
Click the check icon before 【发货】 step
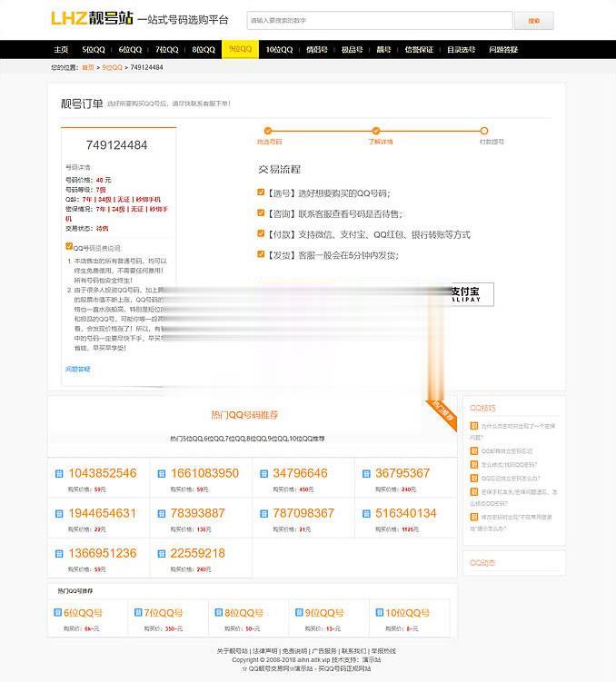pos(261,254)
